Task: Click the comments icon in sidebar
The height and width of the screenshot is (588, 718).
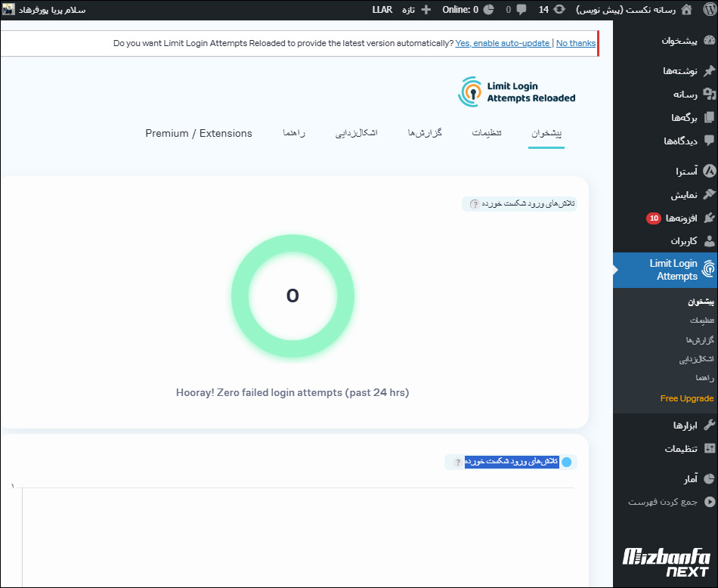Action: point(709,141)
